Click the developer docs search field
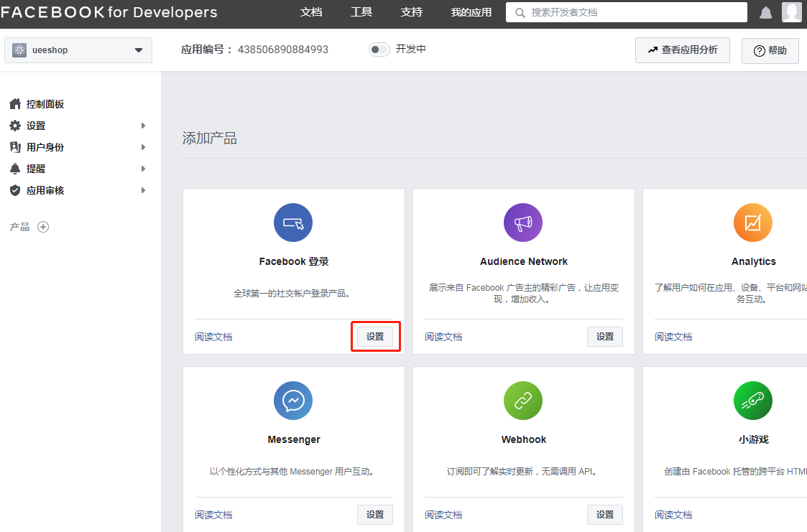This screenshot has width=807, height=532. click(x=627, y=12)
